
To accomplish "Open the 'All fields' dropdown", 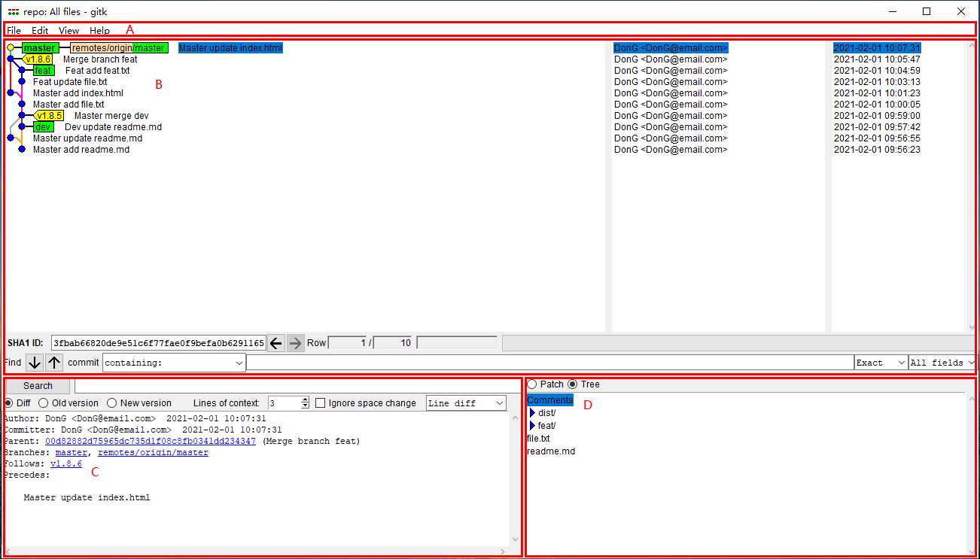I will pos(942,363).
